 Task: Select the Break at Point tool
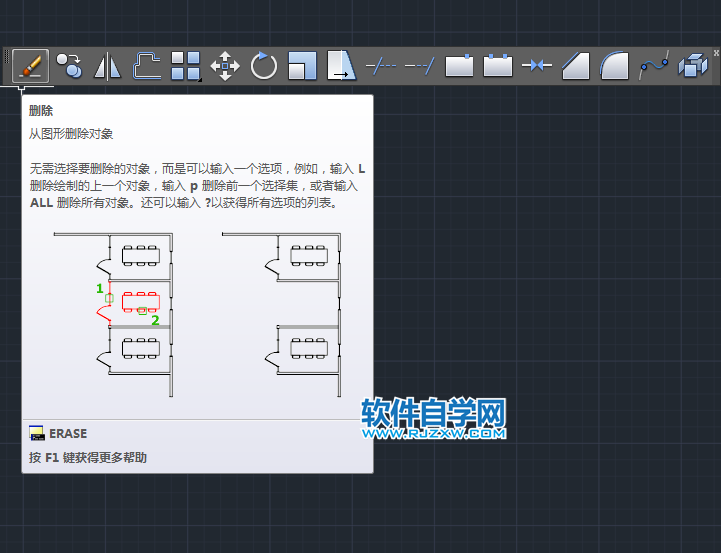coord(459,66)
